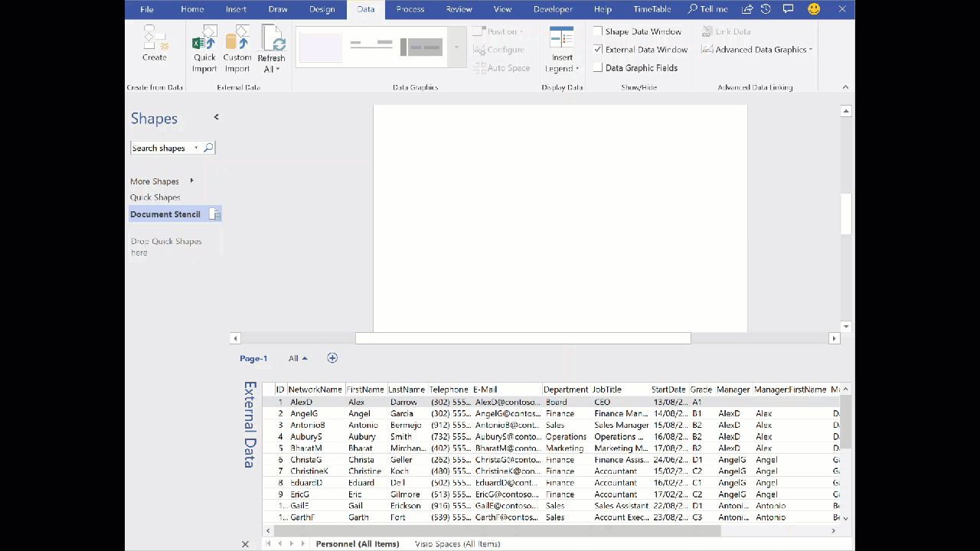Image resolution: width=980 pixels, height=551 pixels.
Task: Expand the Data Graphics gallery
Action: (456, 47)
